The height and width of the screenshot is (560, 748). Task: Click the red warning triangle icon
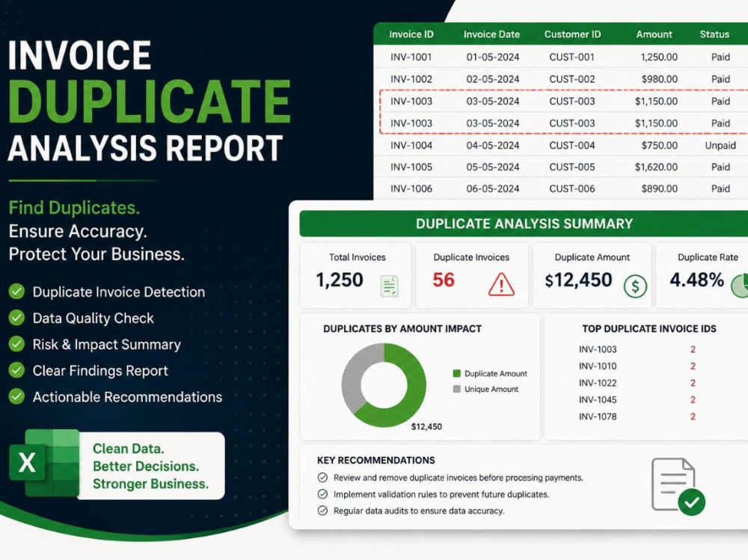click(501, 284)
